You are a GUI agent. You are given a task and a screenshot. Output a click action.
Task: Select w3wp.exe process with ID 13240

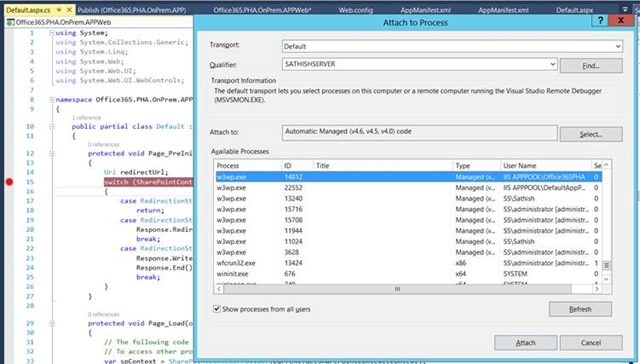click(408, 198)
